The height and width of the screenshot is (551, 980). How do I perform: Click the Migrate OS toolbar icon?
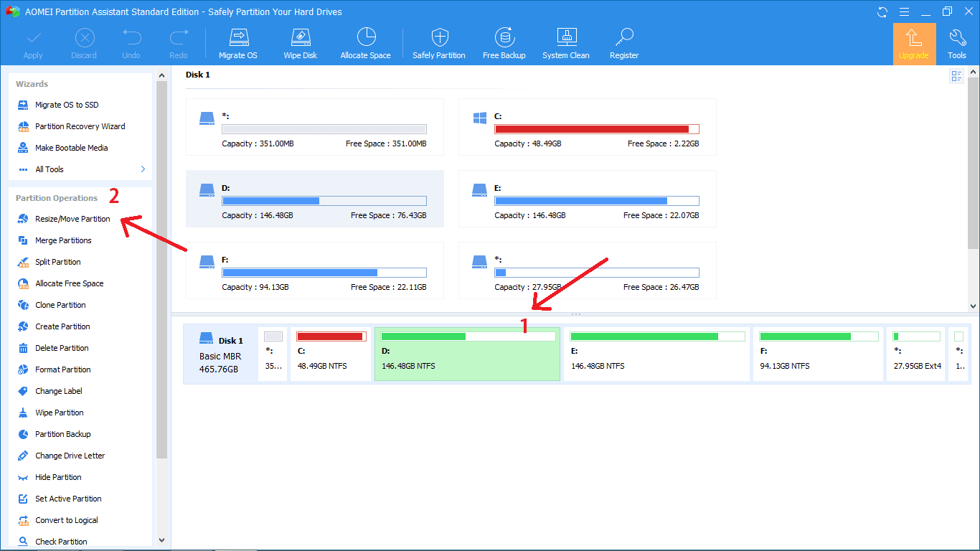pos(237,37)
